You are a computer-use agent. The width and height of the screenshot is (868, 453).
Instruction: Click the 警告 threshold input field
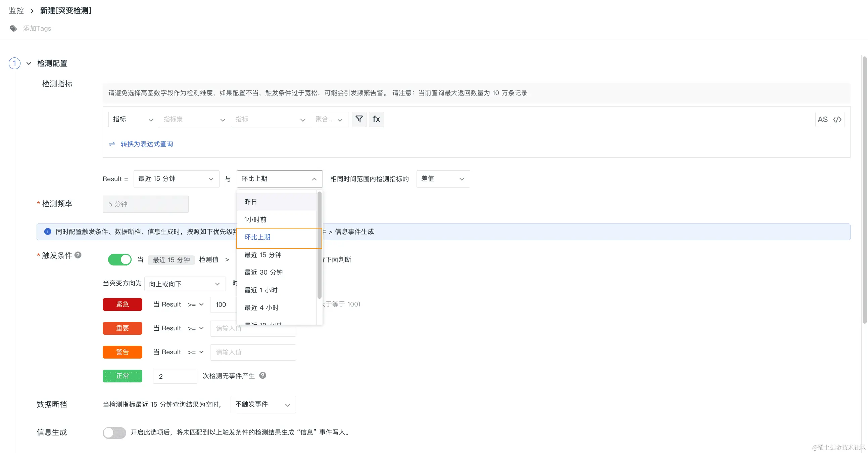point(253,352)
